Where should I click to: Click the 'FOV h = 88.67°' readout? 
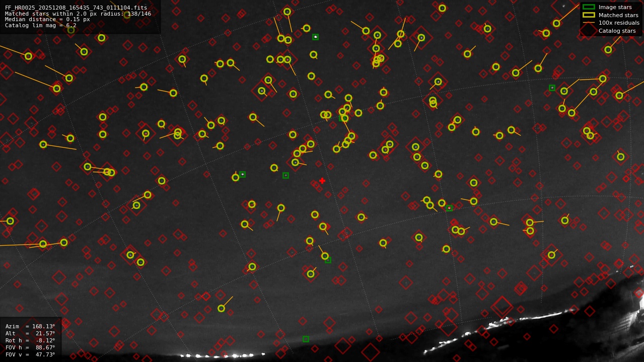30,347
